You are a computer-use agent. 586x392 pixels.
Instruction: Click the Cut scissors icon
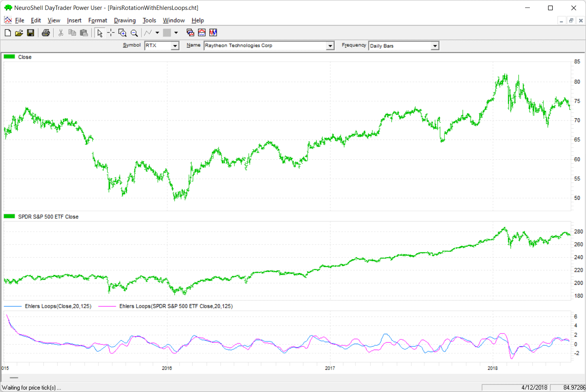(x=61, y=33)
